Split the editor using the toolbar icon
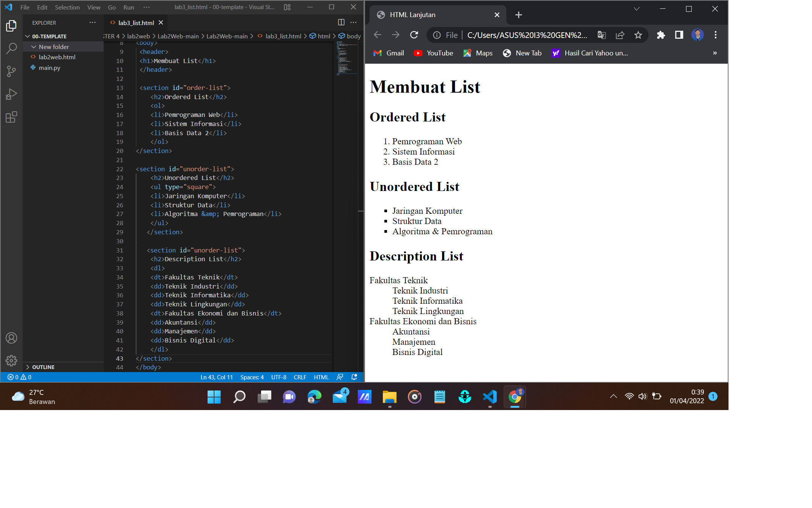812x508 pixels. [x=340, y=22]
